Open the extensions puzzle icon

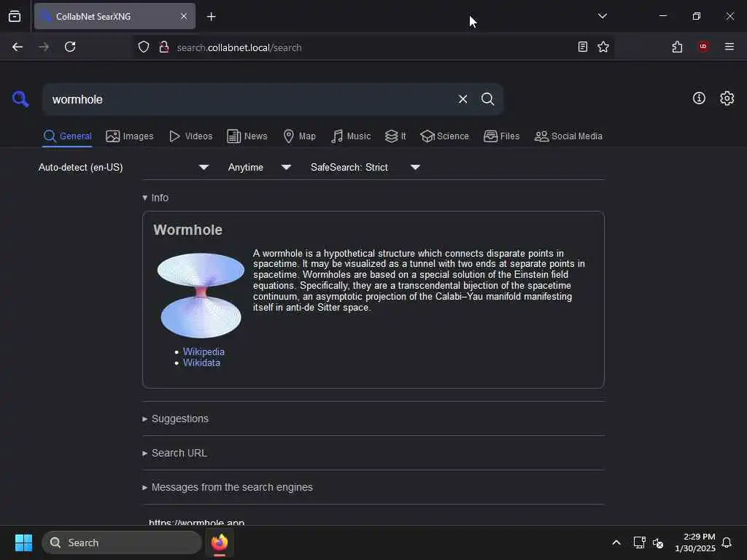click(677, 47)
